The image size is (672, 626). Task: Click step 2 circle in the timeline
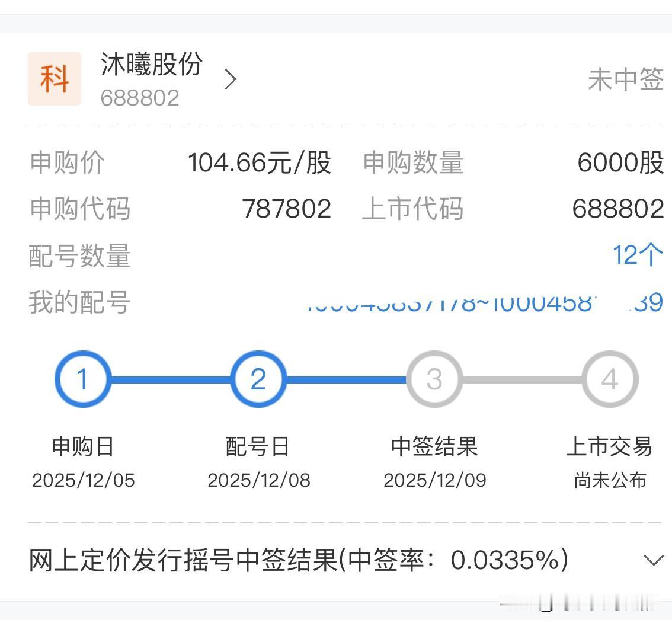[x=258, y=379]
